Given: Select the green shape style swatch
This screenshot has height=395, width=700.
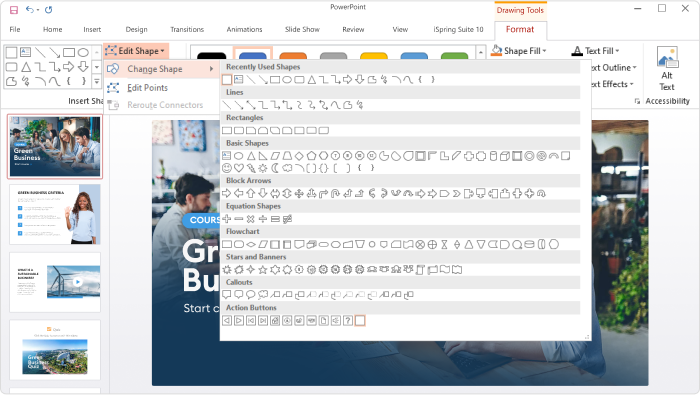Looking at the screenshot, I should (454, 56).
